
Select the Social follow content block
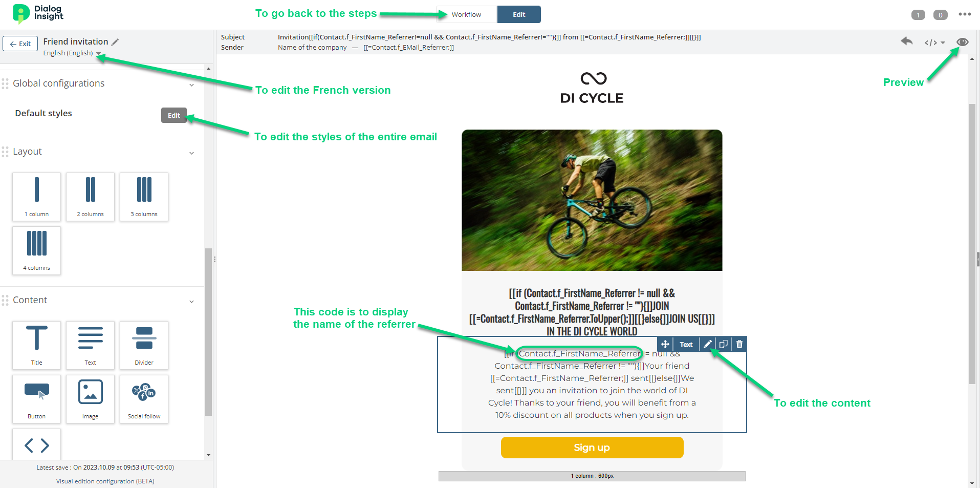[x=144, y=399]
